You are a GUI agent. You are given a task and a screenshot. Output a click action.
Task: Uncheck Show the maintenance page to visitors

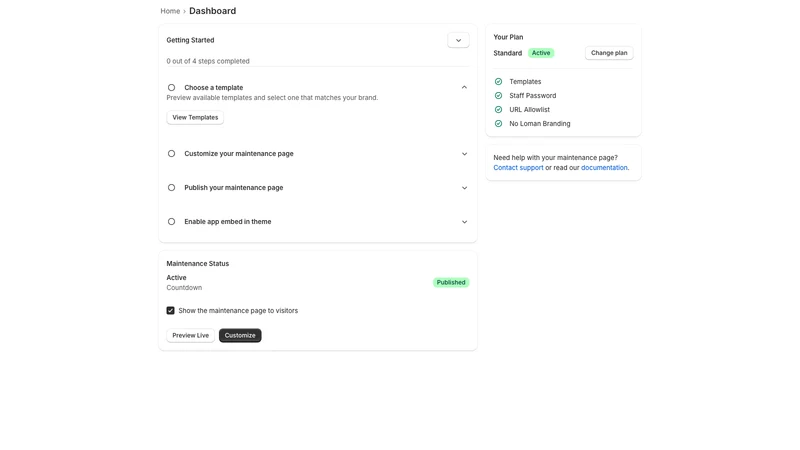[170, 310]
